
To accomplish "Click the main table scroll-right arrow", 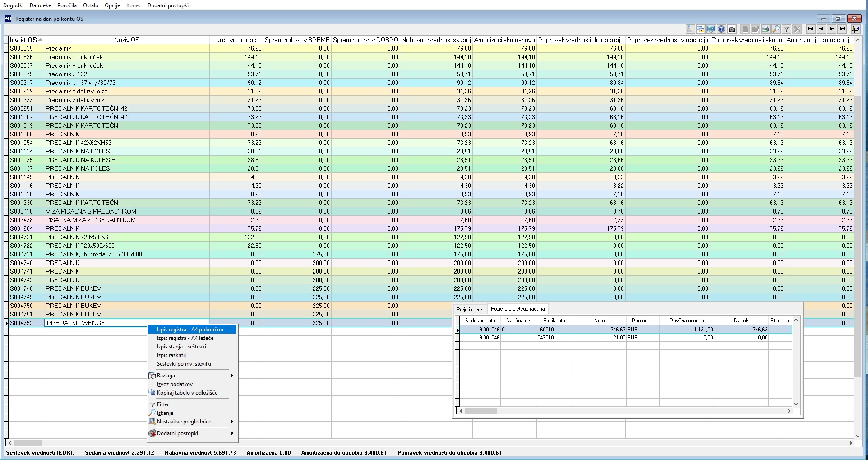I will [x=851, y=443].
